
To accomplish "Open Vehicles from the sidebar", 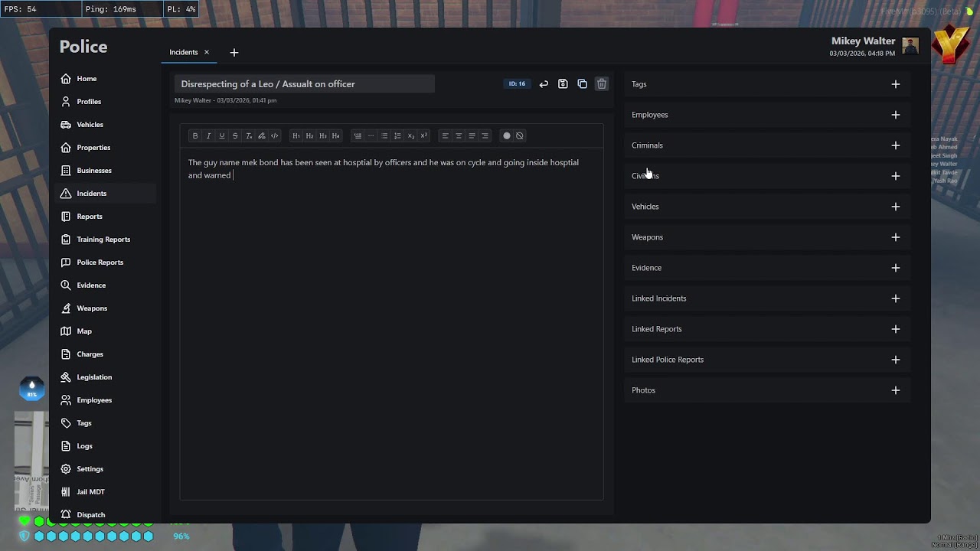I will pos(106,125).
